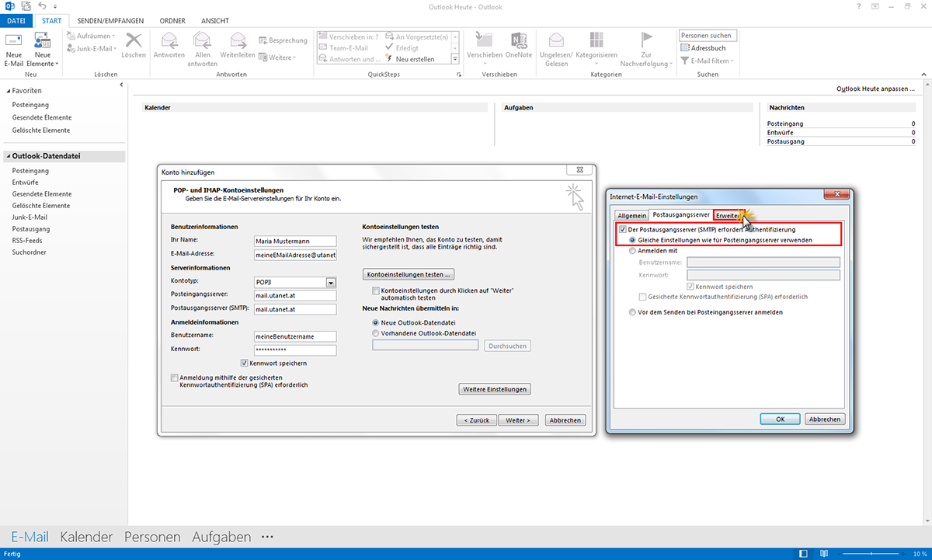Select Gleiche Einstellungen wie für Posteingangsserver

click(632, 240)
